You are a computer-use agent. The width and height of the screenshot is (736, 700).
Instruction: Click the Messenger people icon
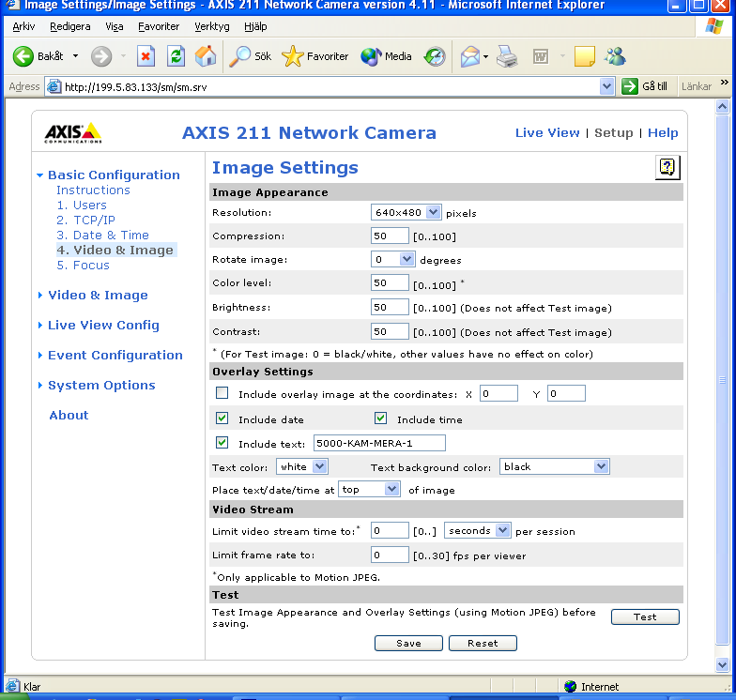pyautogui.click(x=615, y=56)
